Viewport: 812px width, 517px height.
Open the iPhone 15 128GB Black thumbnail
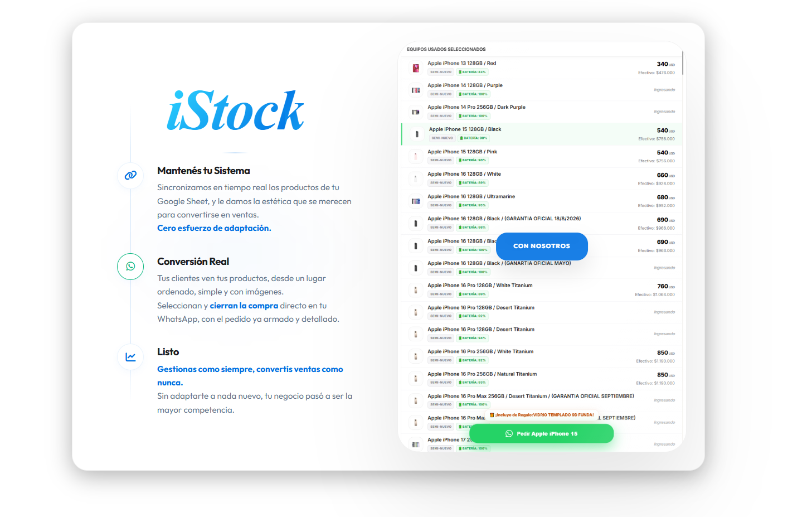(x=417, y=134)
